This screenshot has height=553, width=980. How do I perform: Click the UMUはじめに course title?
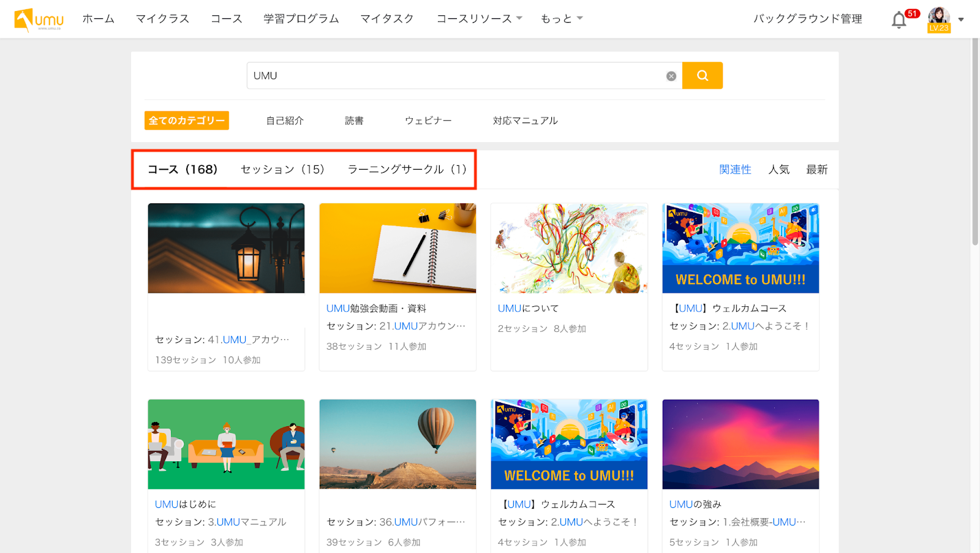[185, 505]
